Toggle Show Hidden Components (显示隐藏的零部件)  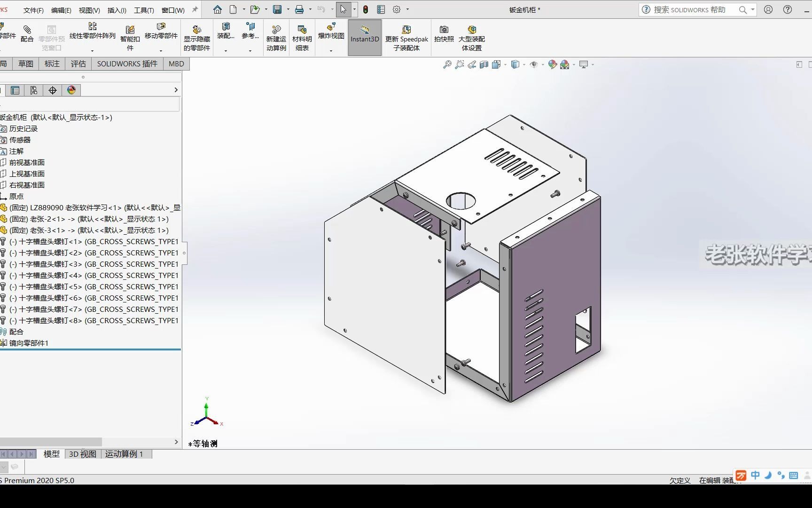[x=197, y=38]
